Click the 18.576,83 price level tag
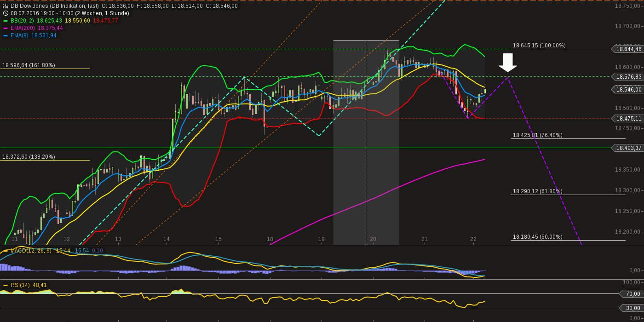The width and height of the screenshot is (644, 322). (x=628, y=77)
